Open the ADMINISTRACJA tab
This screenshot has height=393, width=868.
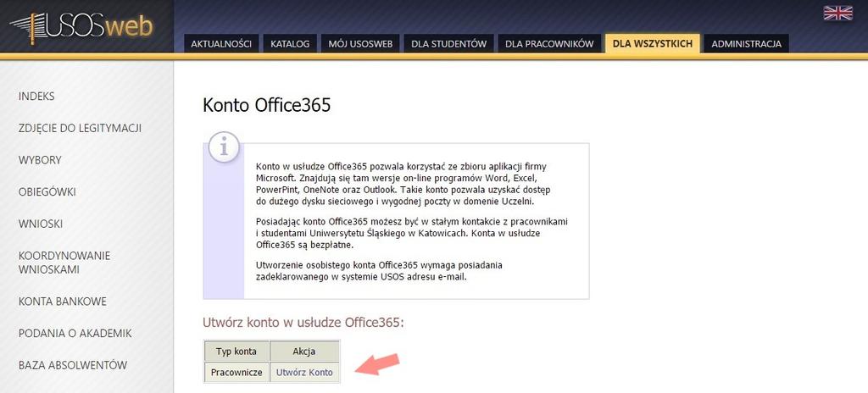point(746,44)
